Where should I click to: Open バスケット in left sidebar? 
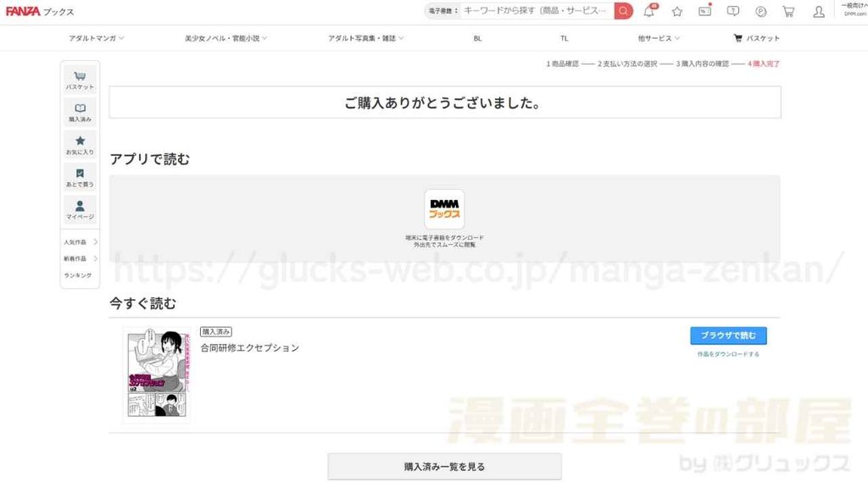(80, 80)
